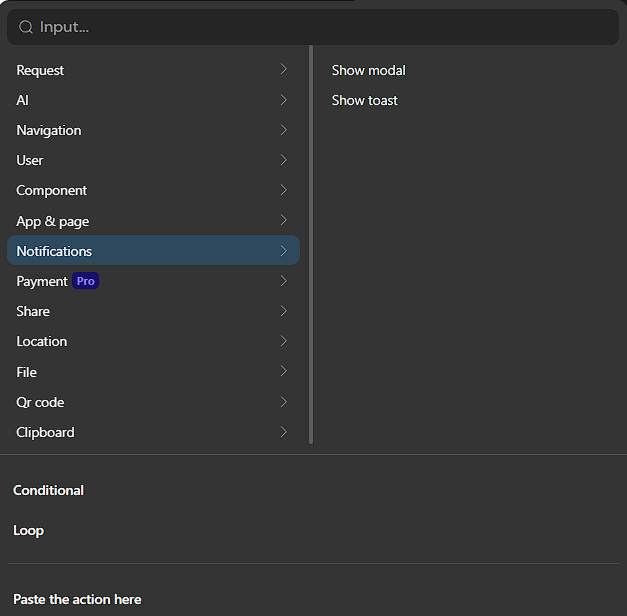Open the Request category
Screen dimensions: 627x616
tap(40, 70)
